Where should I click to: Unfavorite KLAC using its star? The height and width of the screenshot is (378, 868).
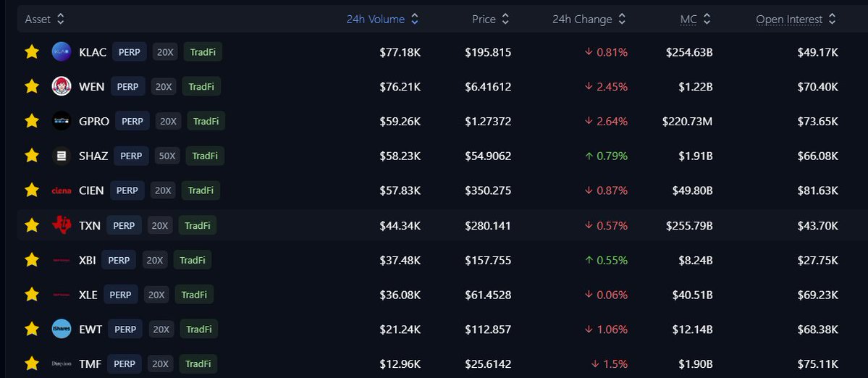pyautogui.click(x=32, y=52)
